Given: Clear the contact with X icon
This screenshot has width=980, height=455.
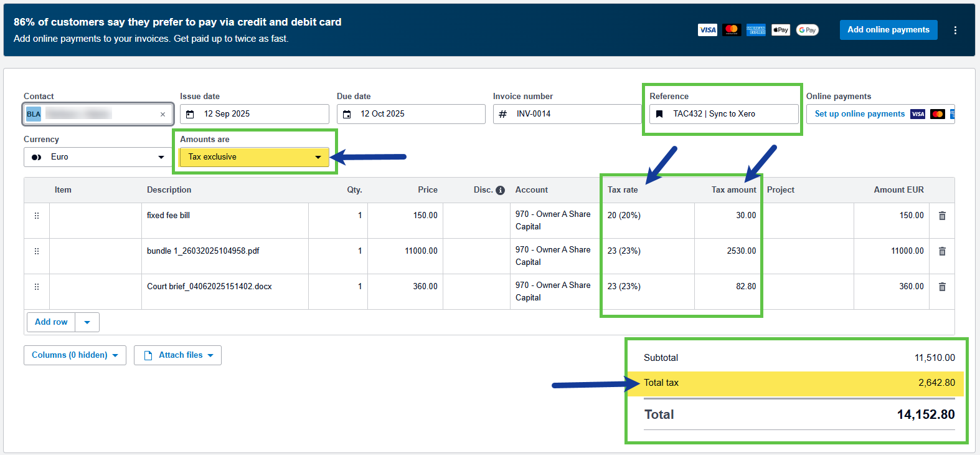Looking at the screenshot, I should pos(163,114).
